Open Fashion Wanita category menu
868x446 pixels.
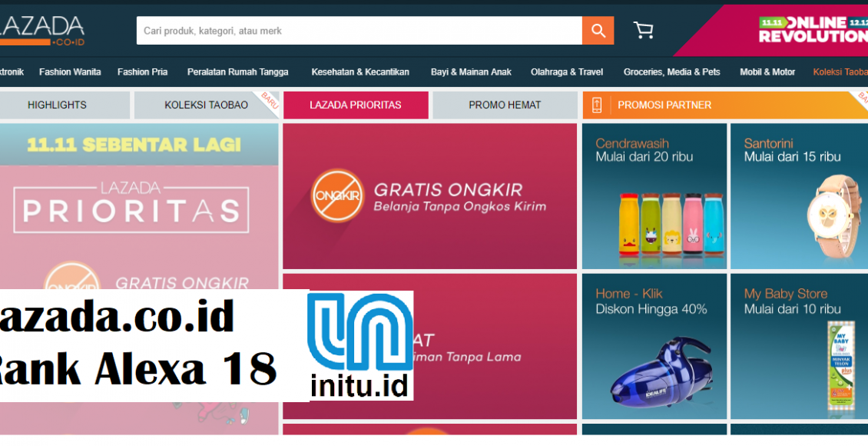click(x=70, y=72)
